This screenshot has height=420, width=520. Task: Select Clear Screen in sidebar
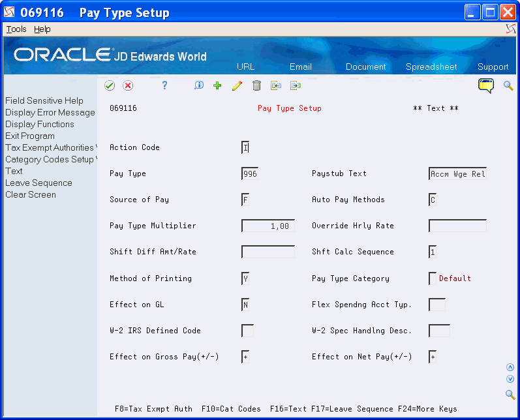click(x=31, y=195)
